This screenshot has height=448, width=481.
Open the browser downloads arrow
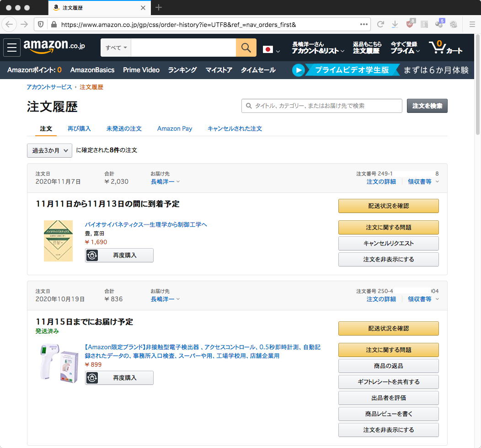point(395,24)
